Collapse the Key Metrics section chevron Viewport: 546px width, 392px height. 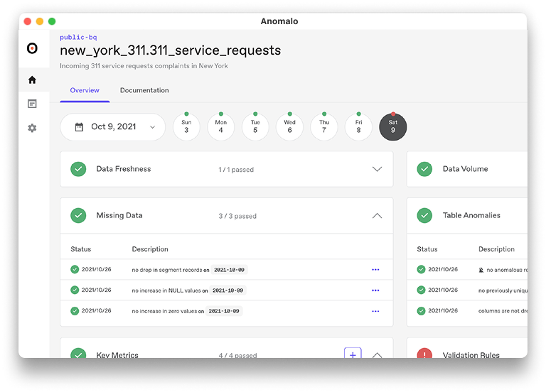coord(377,355)
